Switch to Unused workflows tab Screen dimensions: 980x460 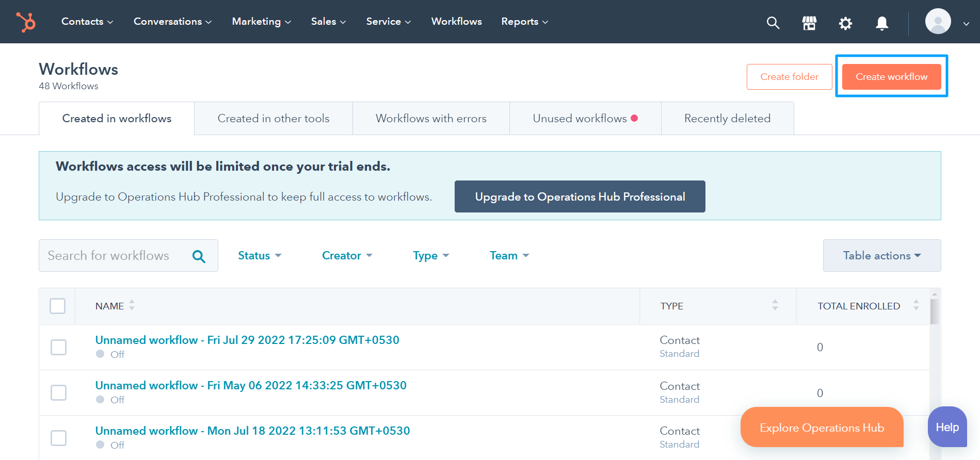click(585, 119)
